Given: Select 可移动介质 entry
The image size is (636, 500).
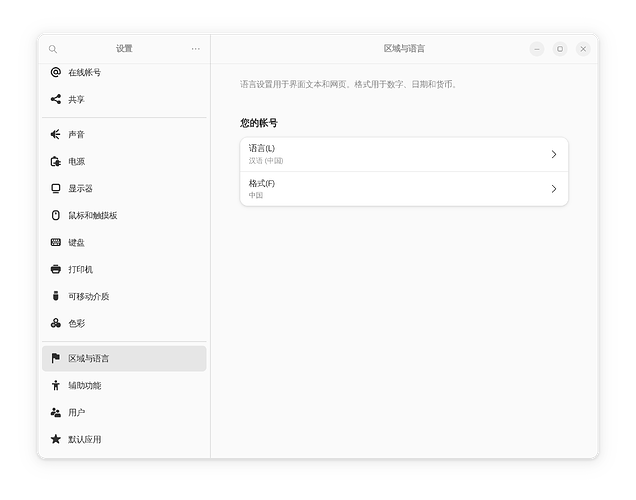Looking at the screenshot, I should point(124,296).
